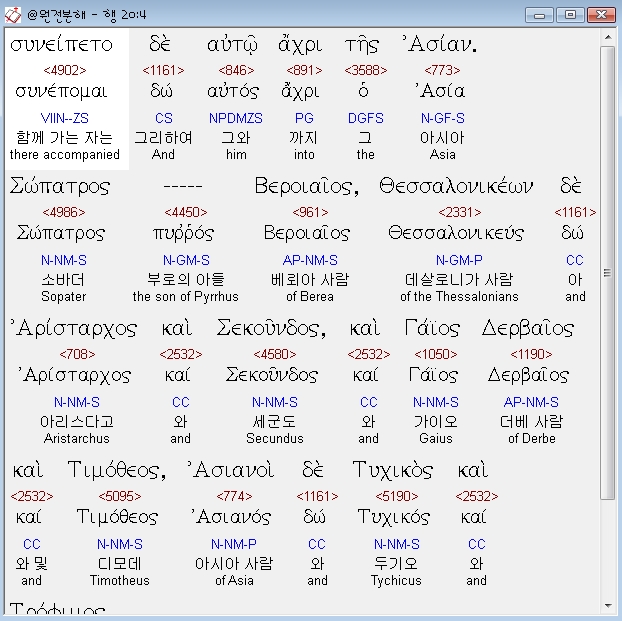Image resolution: width=622 pixels, height=621 pixels.
Task: Click Strong's number <4580>
Action: 275,354
